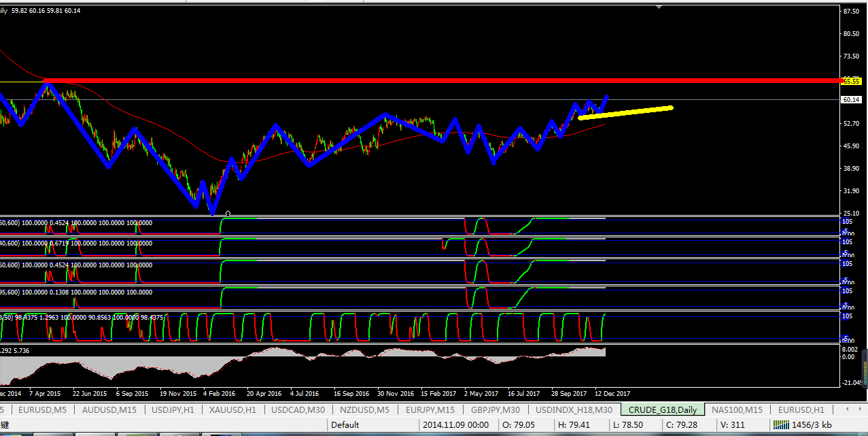Click the 45.90 price scale value

click(852, 146)
